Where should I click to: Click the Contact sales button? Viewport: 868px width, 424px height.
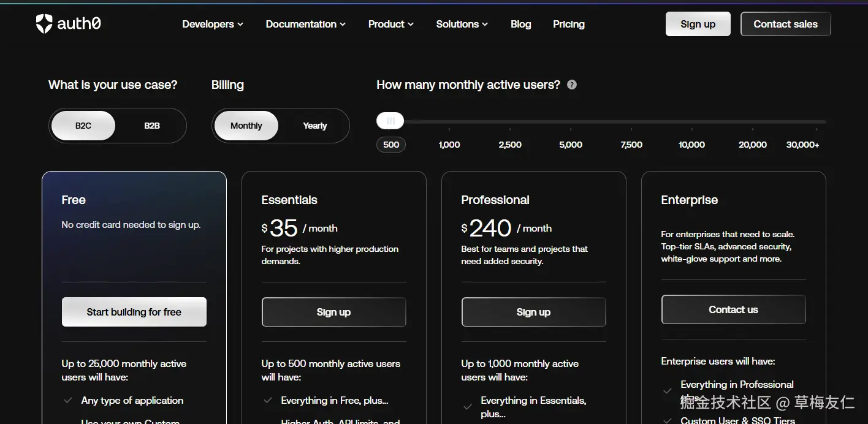(x=785, y=25)
